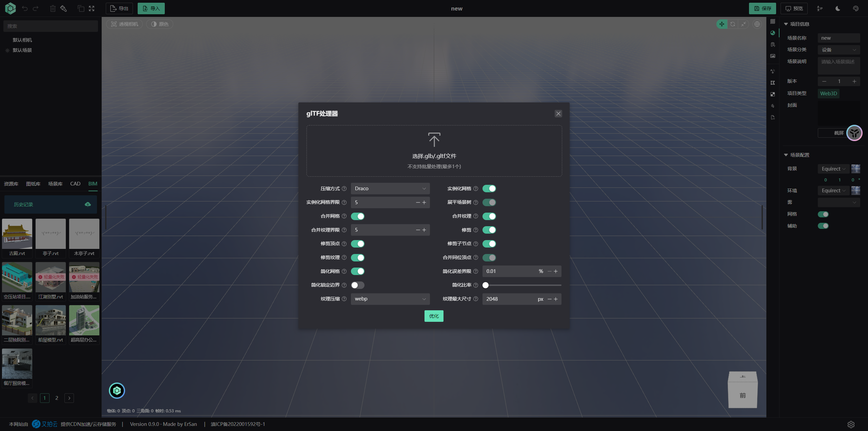
Task: Click the 导出 export button
Action: 119,8
